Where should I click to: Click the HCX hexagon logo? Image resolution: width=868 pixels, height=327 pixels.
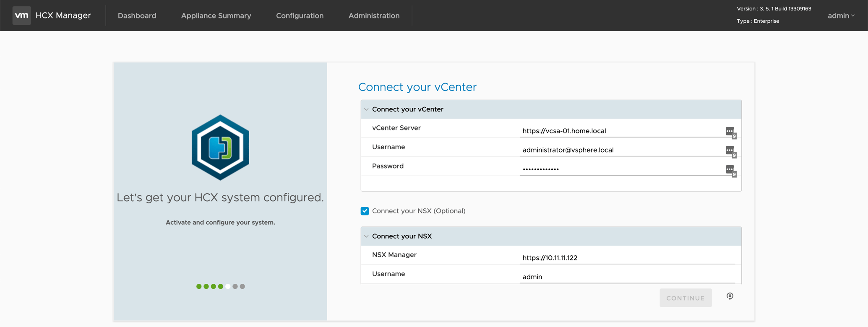click(220, 148)
